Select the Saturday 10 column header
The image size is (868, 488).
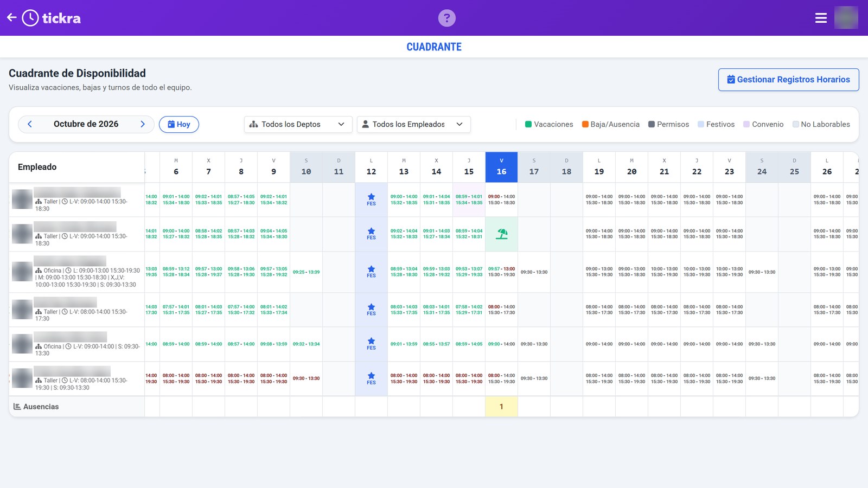[306, 167]
